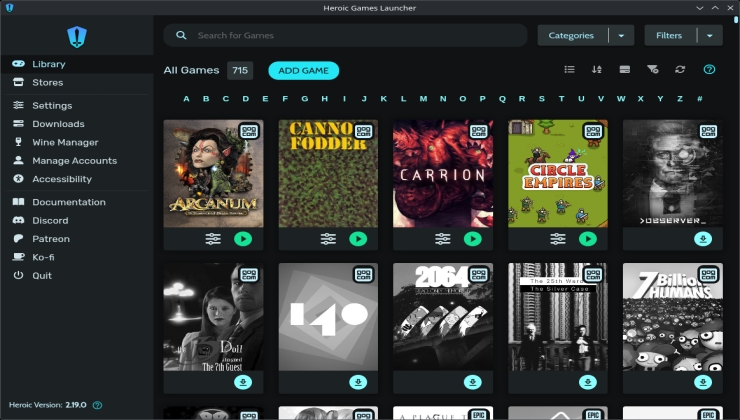Toggle the show hidden games filter icon

pos(652,70)
